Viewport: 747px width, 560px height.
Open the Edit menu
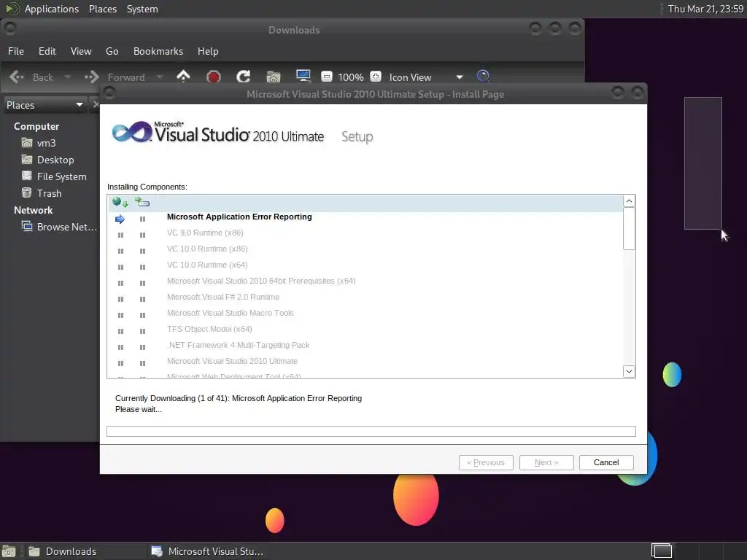click(47, 51)
